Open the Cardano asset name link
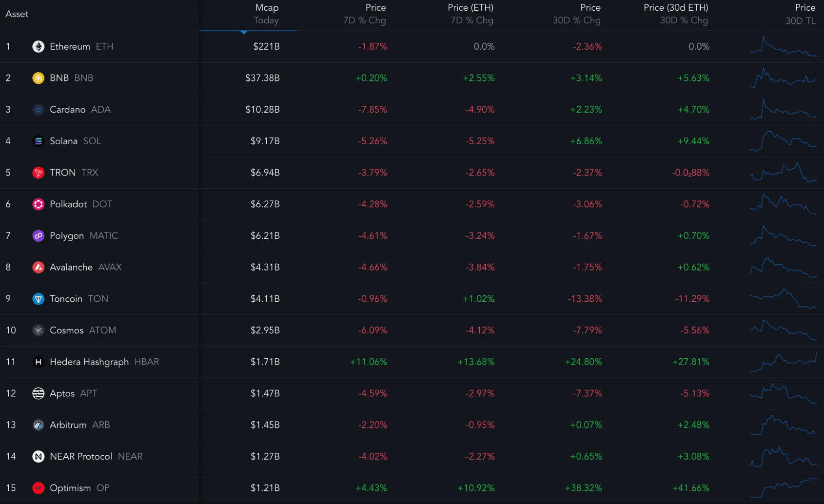Viewport: 824px width, 504px height. 67,110
